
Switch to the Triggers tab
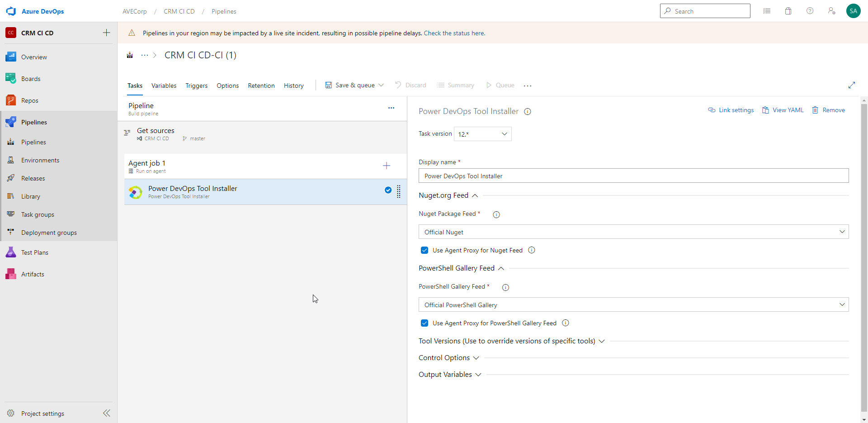pyautogui.click(x=197, y=86)
